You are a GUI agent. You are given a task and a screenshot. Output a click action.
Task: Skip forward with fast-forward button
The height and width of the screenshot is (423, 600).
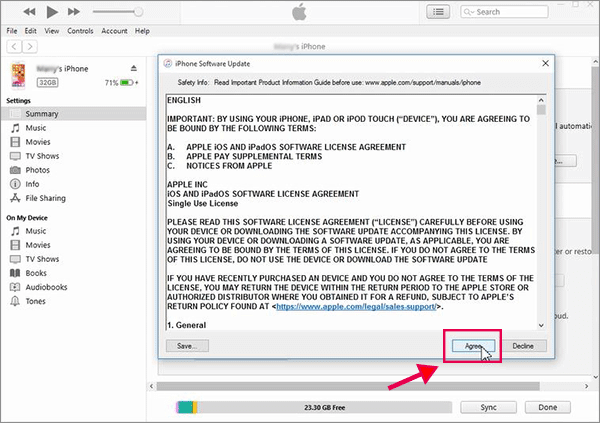pyautogui.click(x=74, y=12)
